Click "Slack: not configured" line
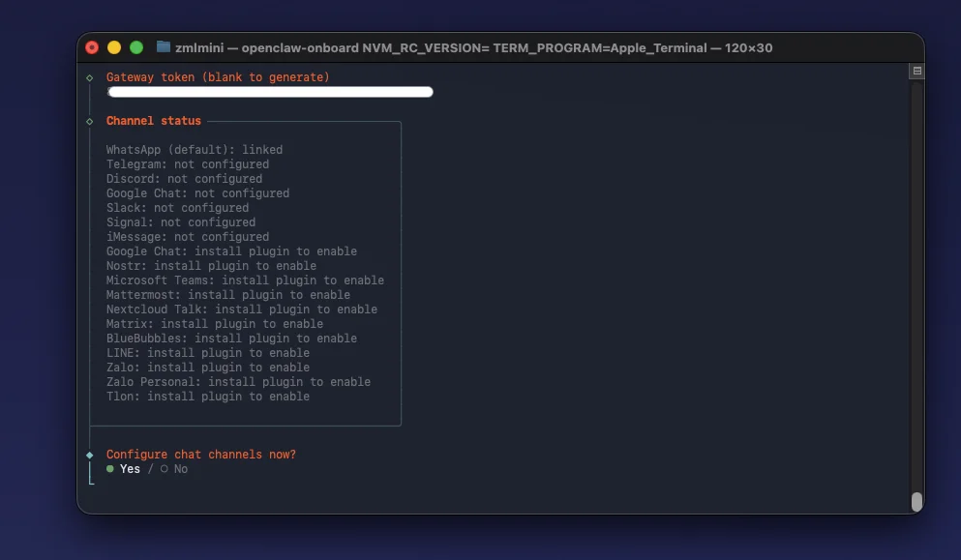The width and height of the screenshot is (961, 560). (177, 208)
